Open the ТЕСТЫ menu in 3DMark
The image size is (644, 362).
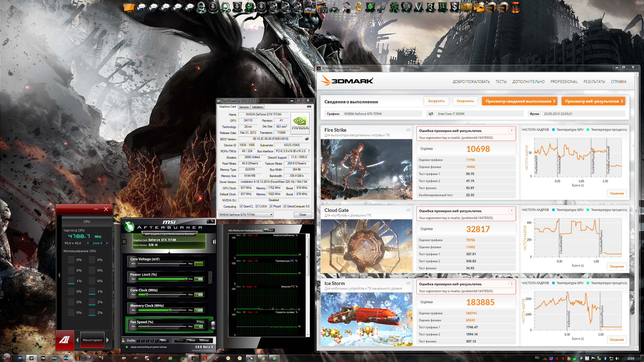(501, 82)
